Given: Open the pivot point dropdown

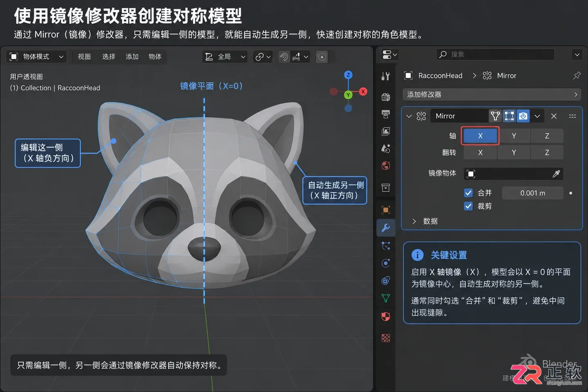Looking at the screenshot, I should pyautogui.click(x=263, y=57).
